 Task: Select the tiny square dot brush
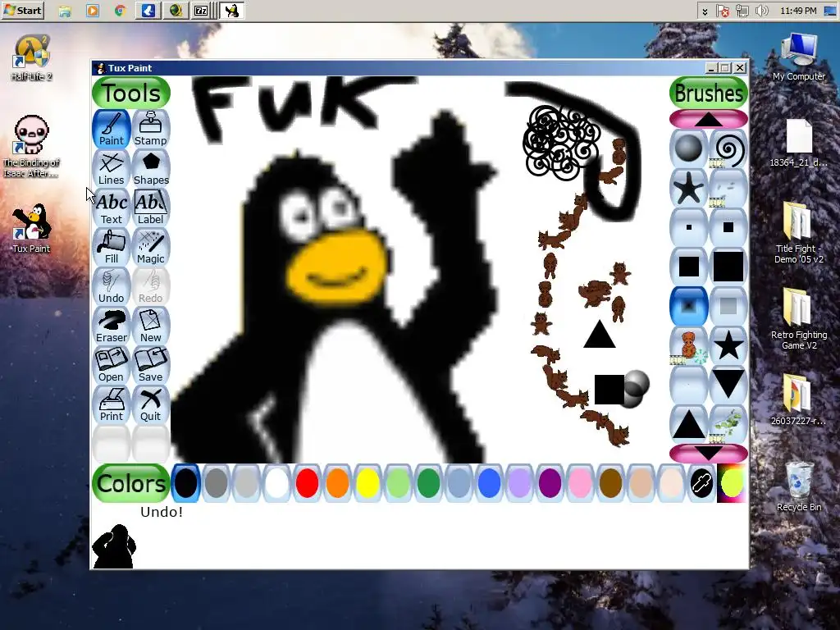tap(689, 227)
